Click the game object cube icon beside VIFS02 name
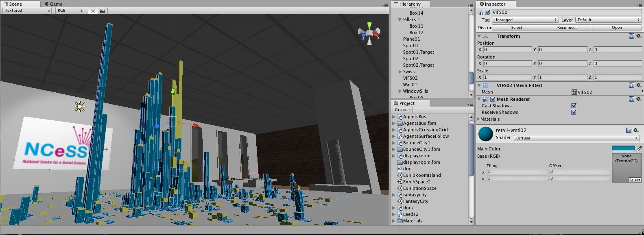The image size is (644, 235). (x=480, y=12)
